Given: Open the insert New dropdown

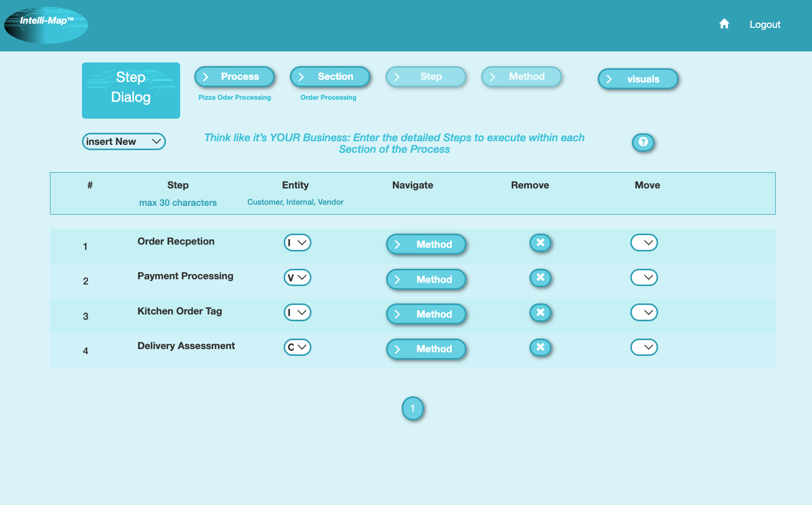Looking at the screenshot, I should (x=123, y=141).
